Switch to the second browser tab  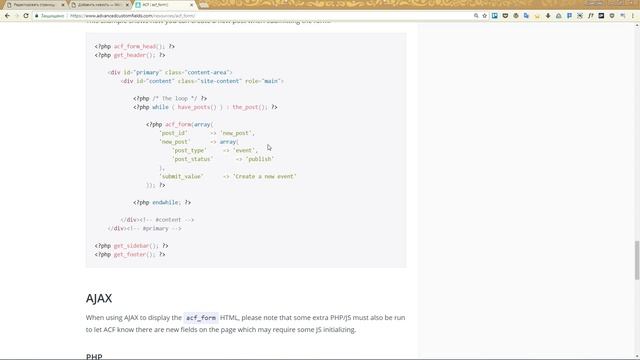[x=100, y=4]
